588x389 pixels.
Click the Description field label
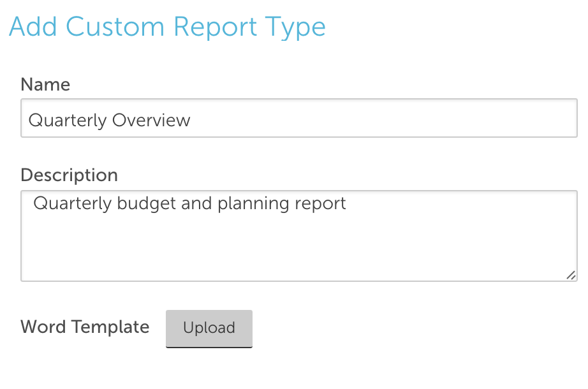tap(69, 175)
